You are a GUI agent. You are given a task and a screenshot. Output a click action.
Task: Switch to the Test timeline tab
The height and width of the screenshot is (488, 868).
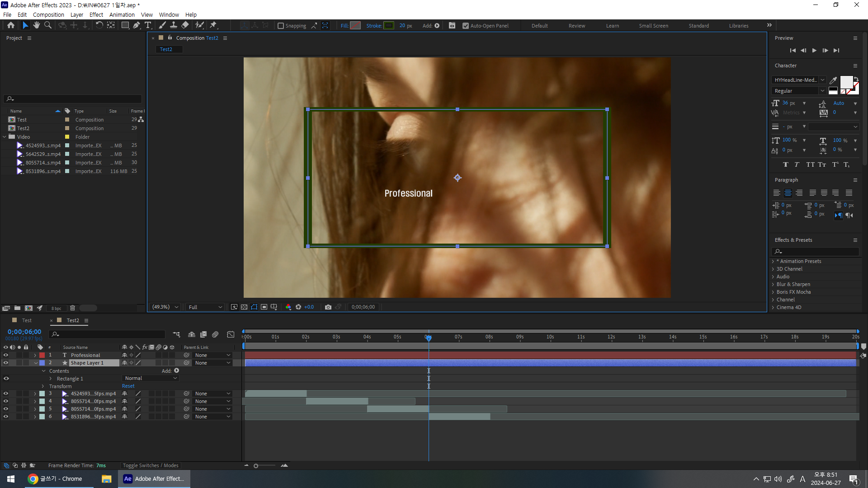click(27, 320)
